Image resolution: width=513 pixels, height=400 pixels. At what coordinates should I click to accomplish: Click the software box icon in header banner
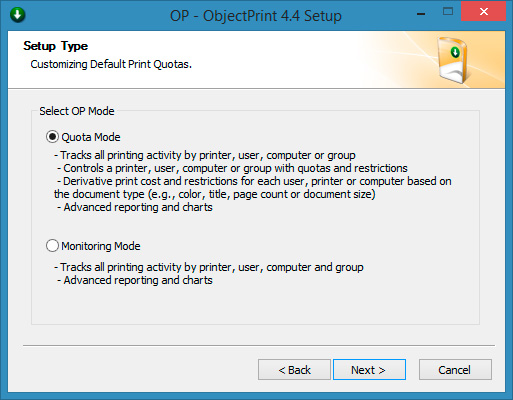[453, 60]
